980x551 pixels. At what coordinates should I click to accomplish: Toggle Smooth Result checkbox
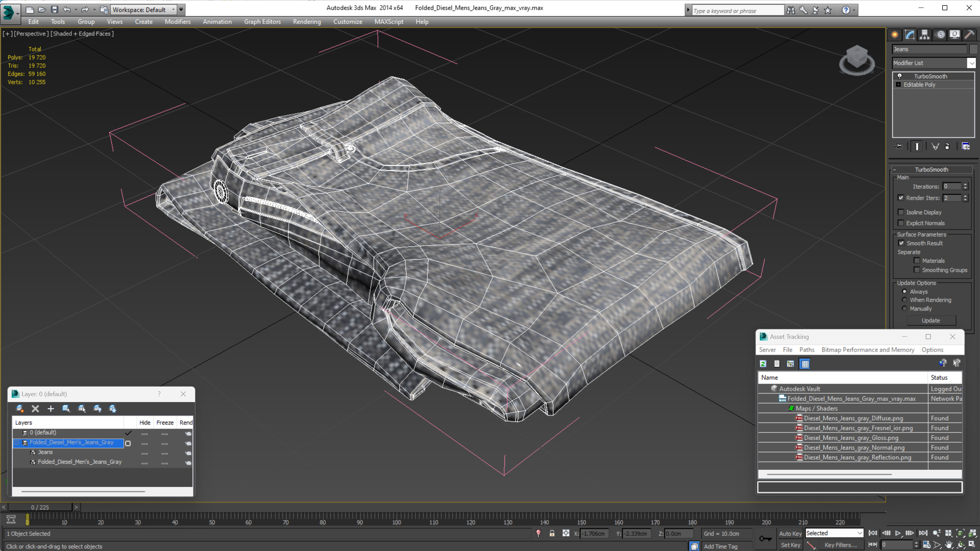tap(901, 243)
